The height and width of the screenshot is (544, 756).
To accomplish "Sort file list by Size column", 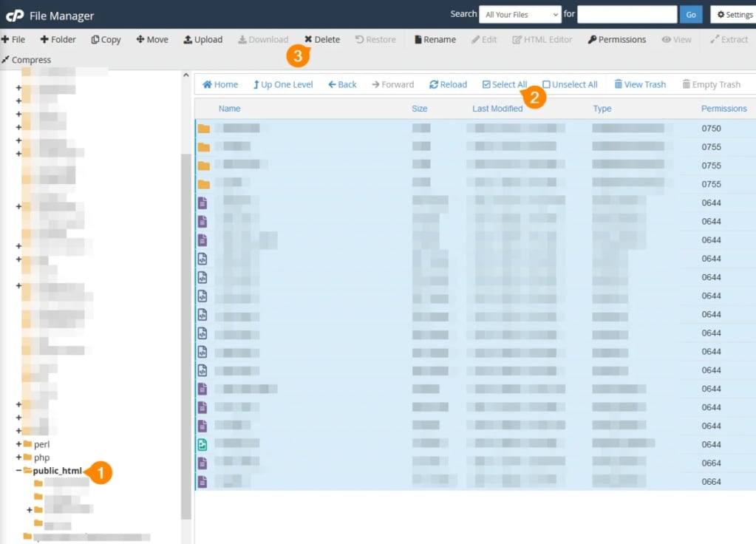I will click(420, 109).
